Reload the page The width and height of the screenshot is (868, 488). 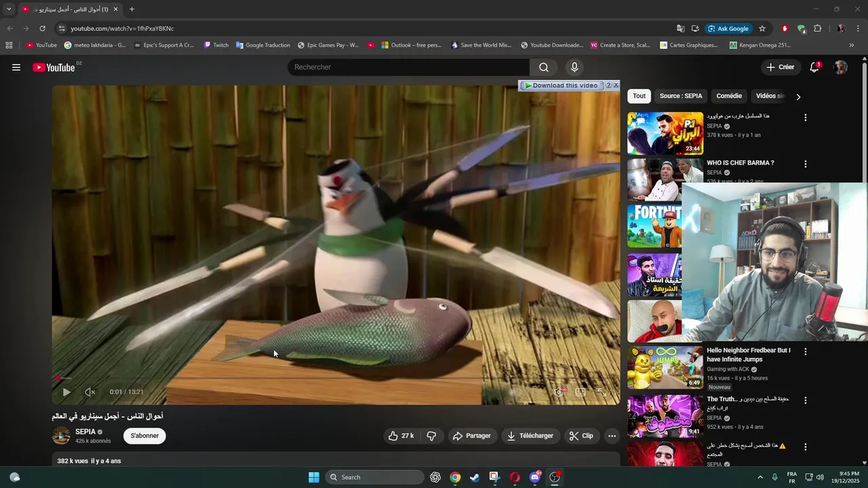tap(42, 28)
